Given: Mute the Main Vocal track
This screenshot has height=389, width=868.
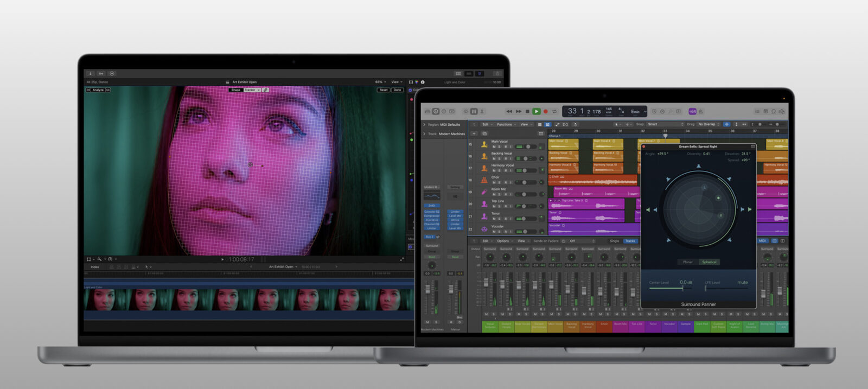Looking at the screenshot, I should pyautogui.click(x=494, y=147).
